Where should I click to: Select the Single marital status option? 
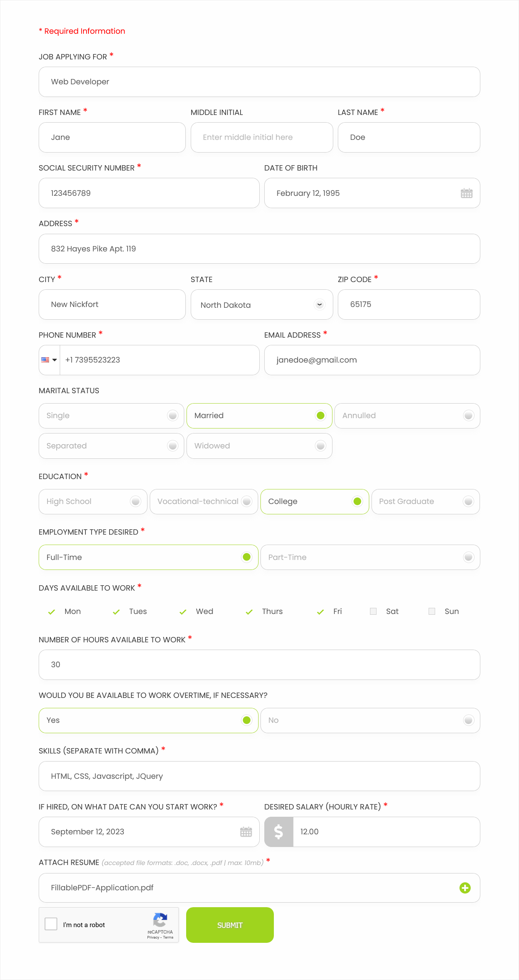[x=111, y=415]
